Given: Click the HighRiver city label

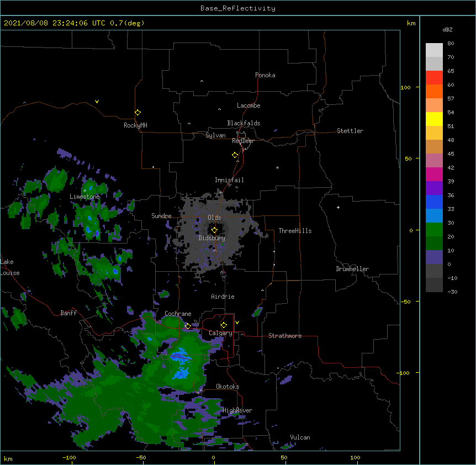Looking at the screenshot, I should (237, 410).
